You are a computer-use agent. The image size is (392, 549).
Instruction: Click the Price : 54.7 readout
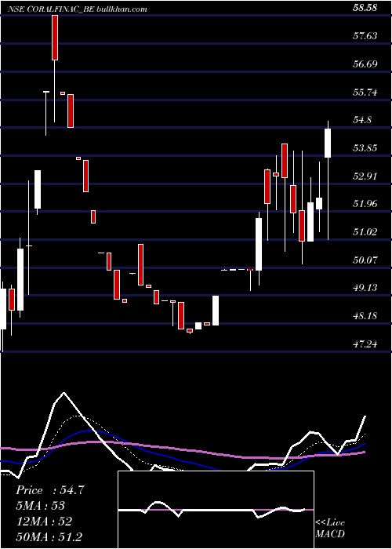(x=50, y=490)
